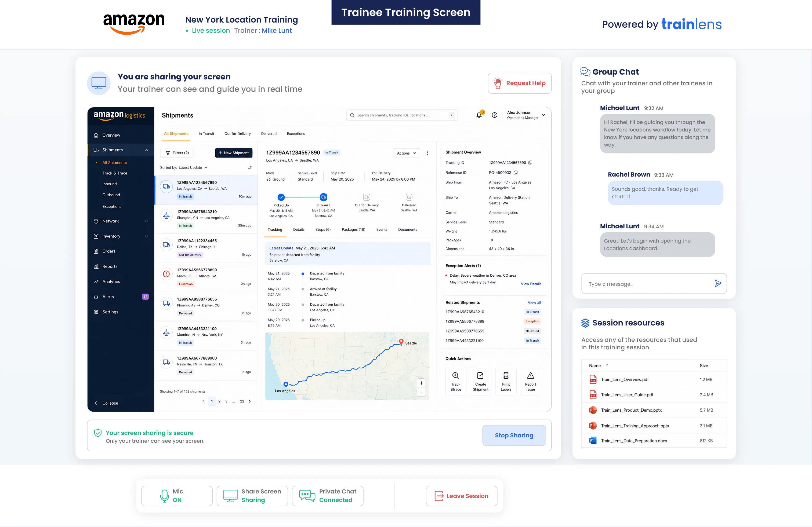Screen dimensions: 812x527
Task: Collapse the Shipments sidebar section
Action: (146, 150)
